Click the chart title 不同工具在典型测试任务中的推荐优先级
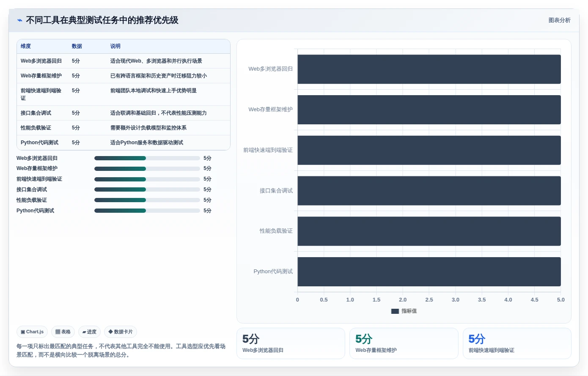The image size is (588, 376). click(x=102, y=20)
